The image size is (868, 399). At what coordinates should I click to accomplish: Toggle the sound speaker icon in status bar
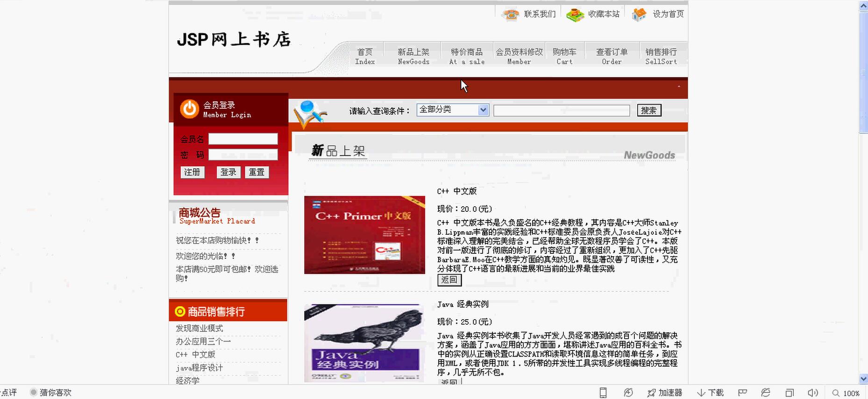813,393
